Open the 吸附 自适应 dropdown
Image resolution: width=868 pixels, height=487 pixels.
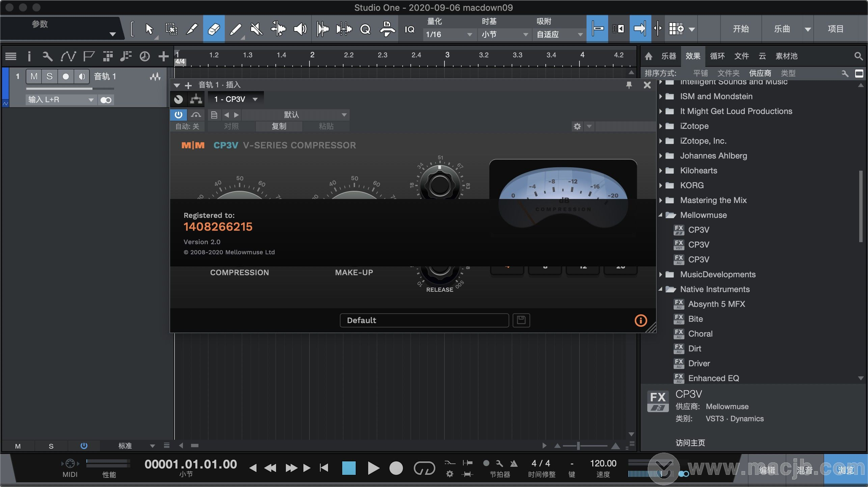point(559,34)
